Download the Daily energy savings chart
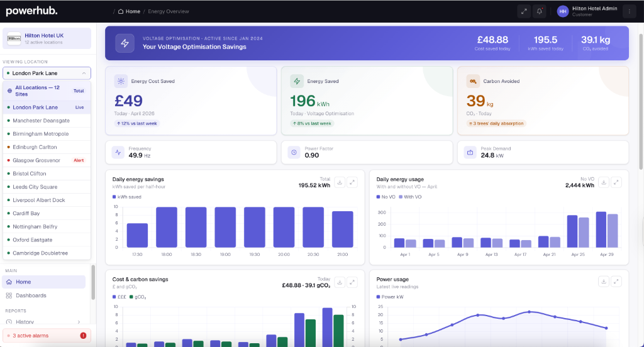The width and height of the screenshot is (644, 347). pyautogui.click(x=340, y=182)
